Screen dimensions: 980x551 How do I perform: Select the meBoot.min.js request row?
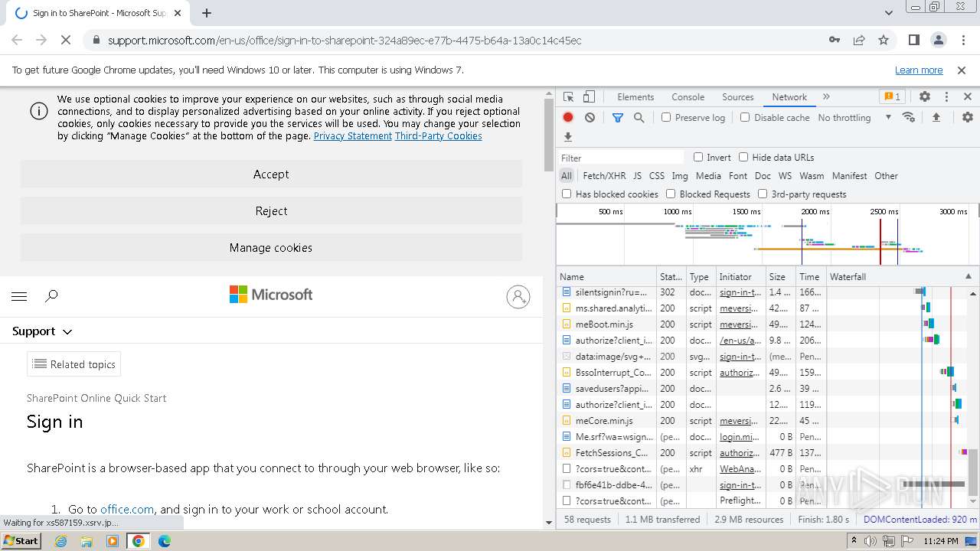pyautogui.click(x=691, y=324)
